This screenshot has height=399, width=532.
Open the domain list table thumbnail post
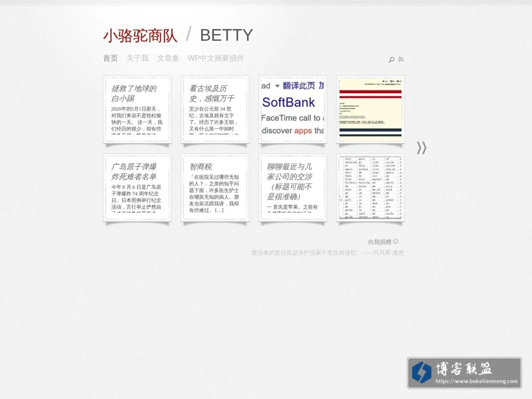coord(370,188)
